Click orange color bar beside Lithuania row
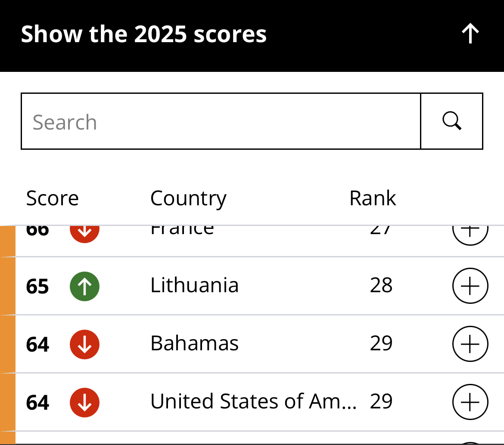The width and height of the screenshot is (504, 445). point(7,286)
